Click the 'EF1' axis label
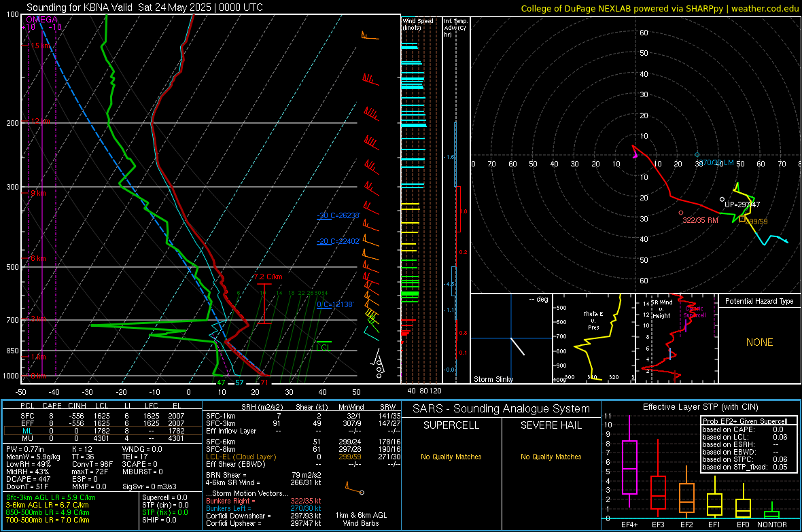Viewport: 802px width, 532px height. point(714,525)
